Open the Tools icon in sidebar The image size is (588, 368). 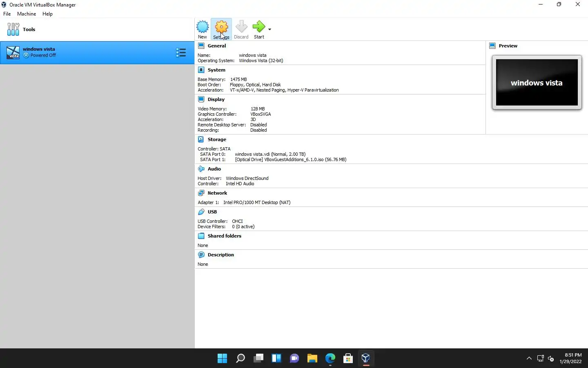(13, 29)
